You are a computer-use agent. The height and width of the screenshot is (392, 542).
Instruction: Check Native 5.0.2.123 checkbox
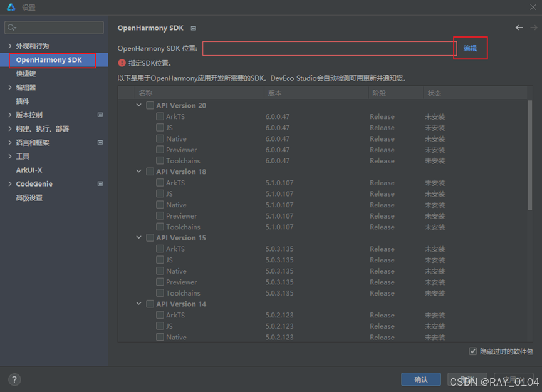pyautogui.click(x=160, y=337)
